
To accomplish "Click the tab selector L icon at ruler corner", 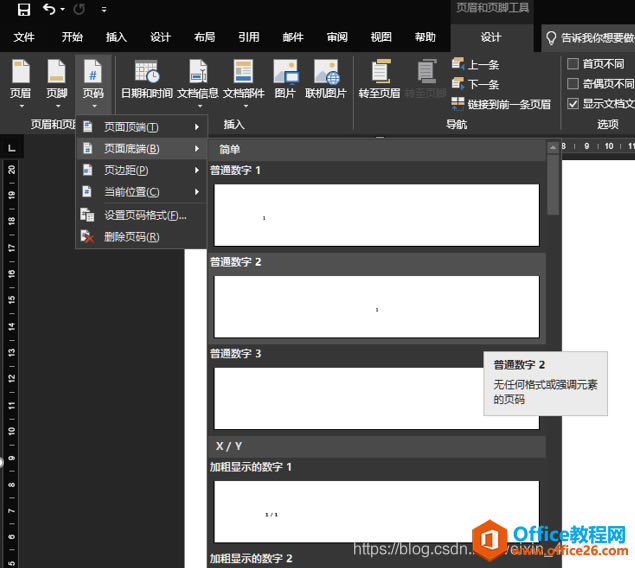I will [x=12, y=148].
